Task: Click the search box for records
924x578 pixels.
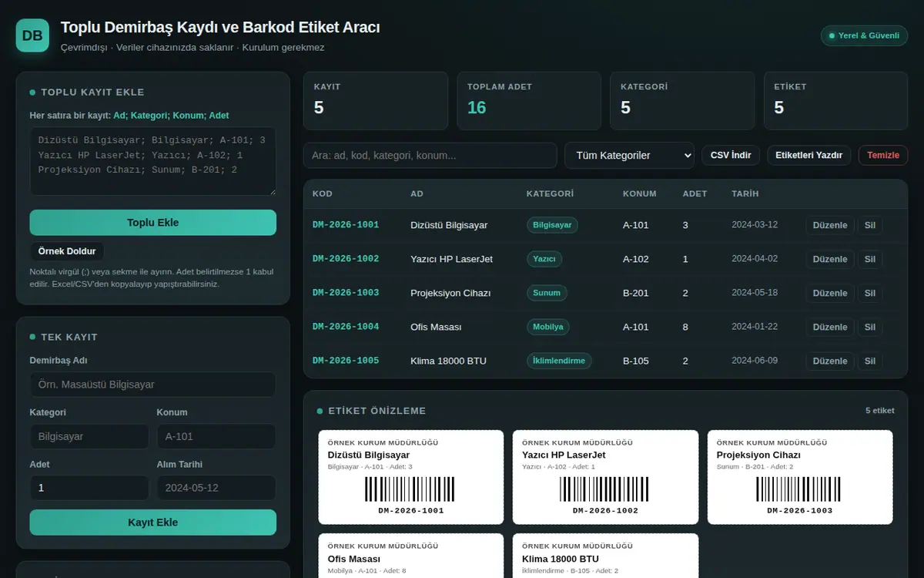Action: coord(430,155)
